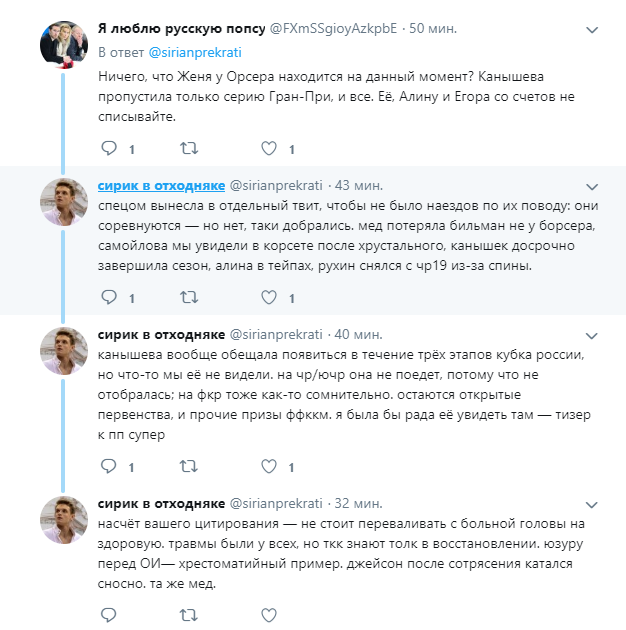Click the @FXmSSgioyAzkpbE handle
The height and width of the screenshot is (630, 626).
coord(339,29)
